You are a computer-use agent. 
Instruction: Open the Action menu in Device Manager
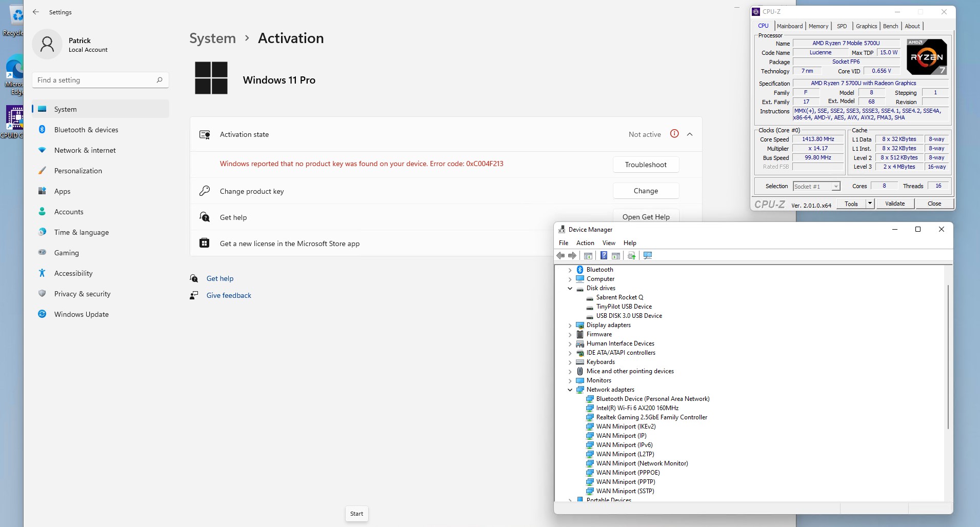pyautogui.click(x=585, y=243)
